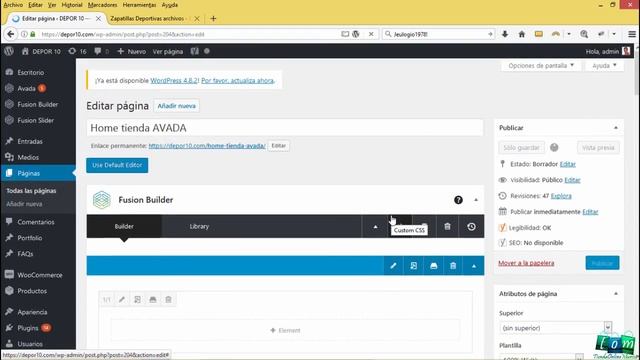Follow the WordPress 4.8.2 link

[x=174, y=80]
